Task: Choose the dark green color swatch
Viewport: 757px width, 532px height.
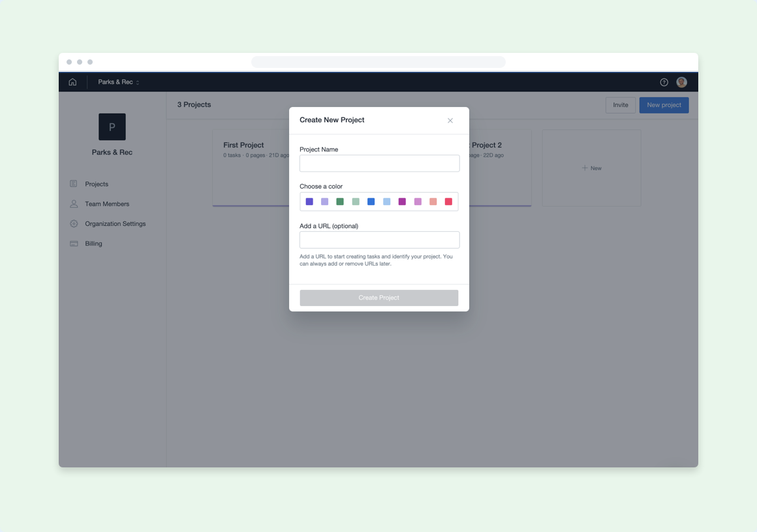Action: [340, 202]
